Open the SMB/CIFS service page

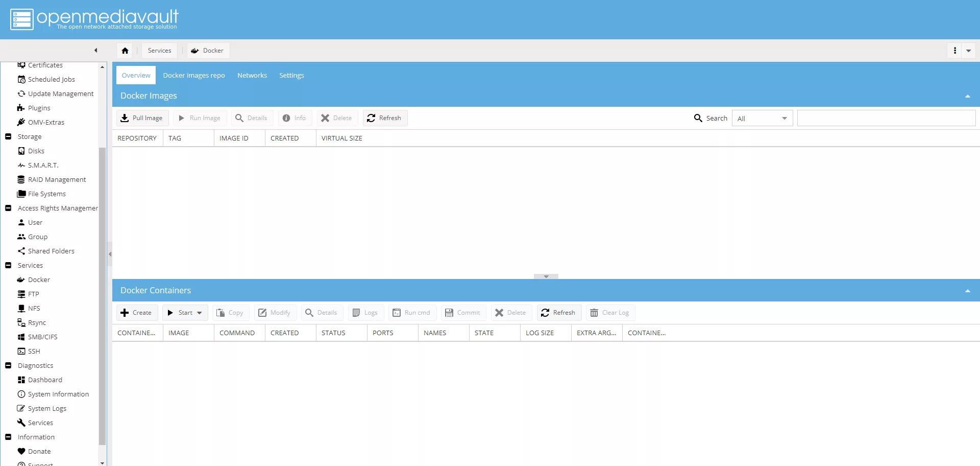42,337
